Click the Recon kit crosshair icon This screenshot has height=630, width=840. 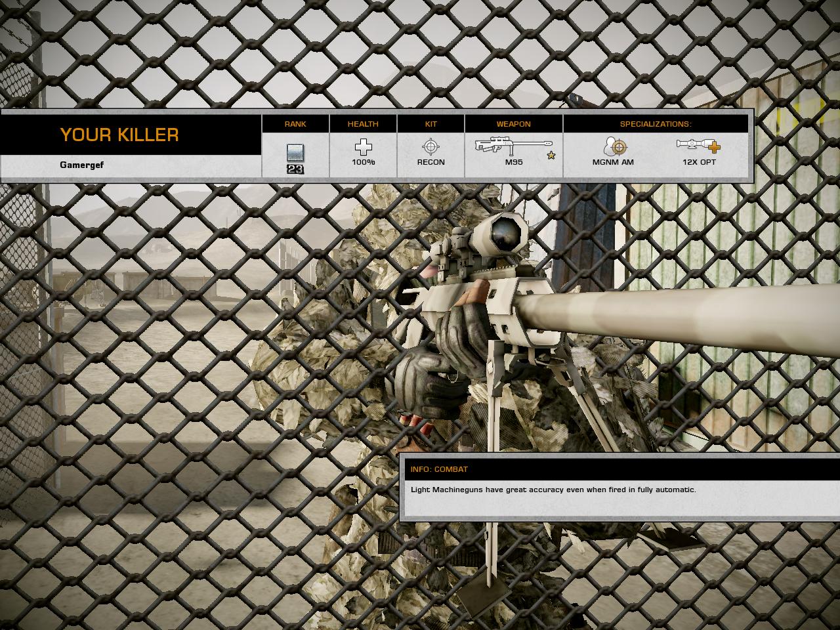tap(430, 146)
